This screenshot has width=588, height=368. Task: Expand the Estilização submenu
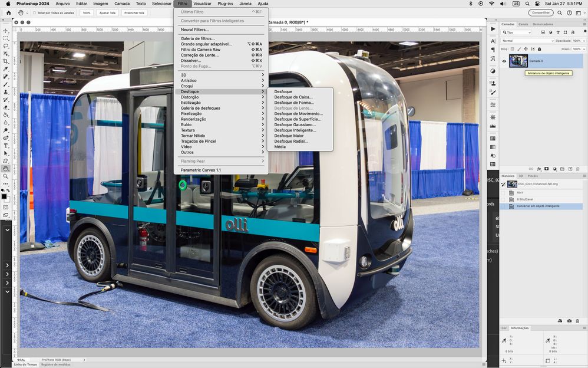coord(221,103)
